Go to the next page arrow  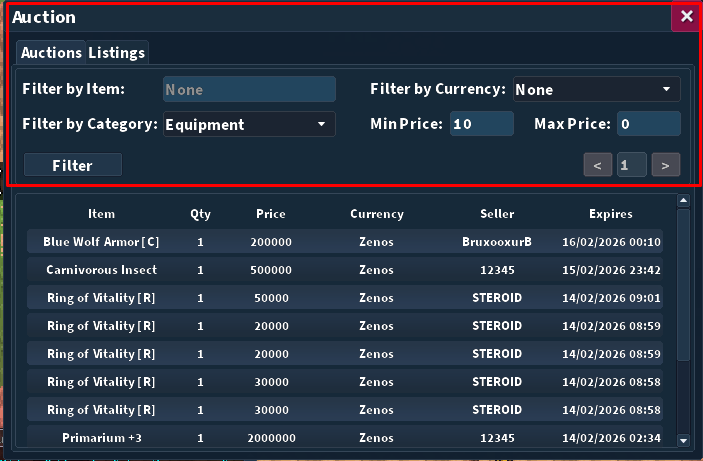click(x=666, y=165)
